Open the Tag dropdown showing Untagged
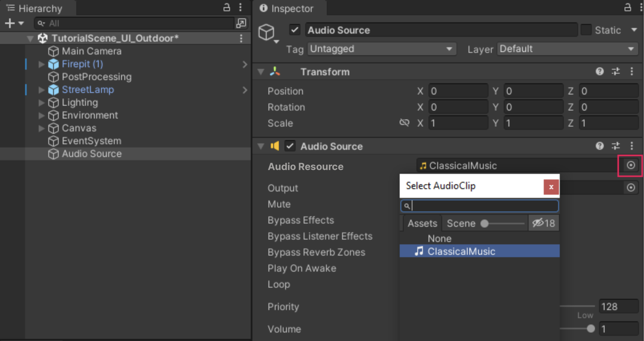The image size is (644, 341). [381, 49]
